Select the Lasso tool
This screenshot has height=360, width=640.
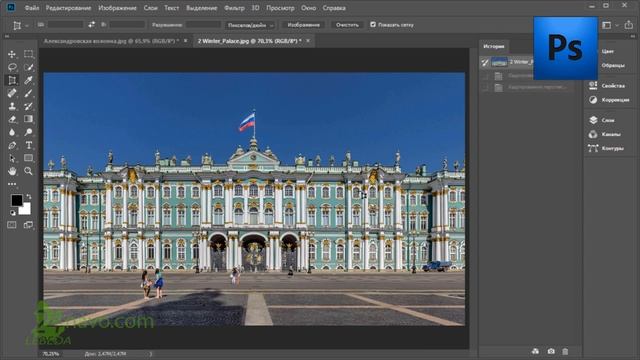(x=12, y=67)
